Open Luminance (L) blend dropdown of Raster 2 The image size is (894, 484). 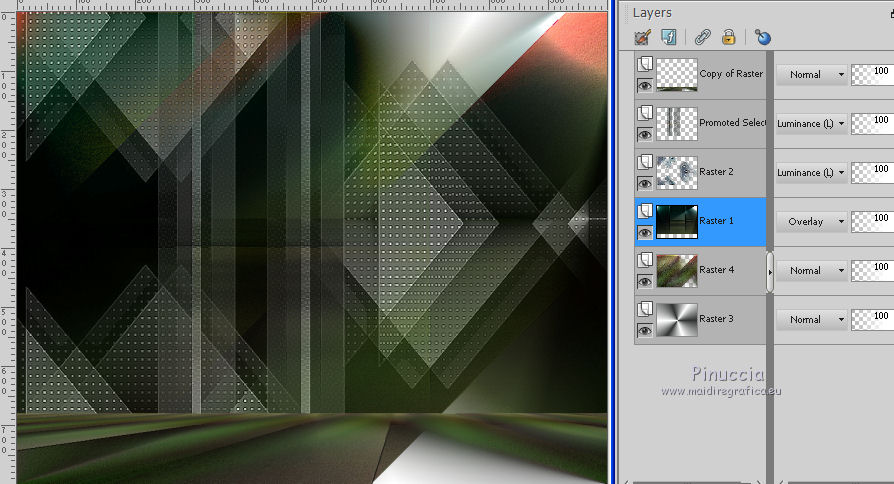[x=811, y=173]
